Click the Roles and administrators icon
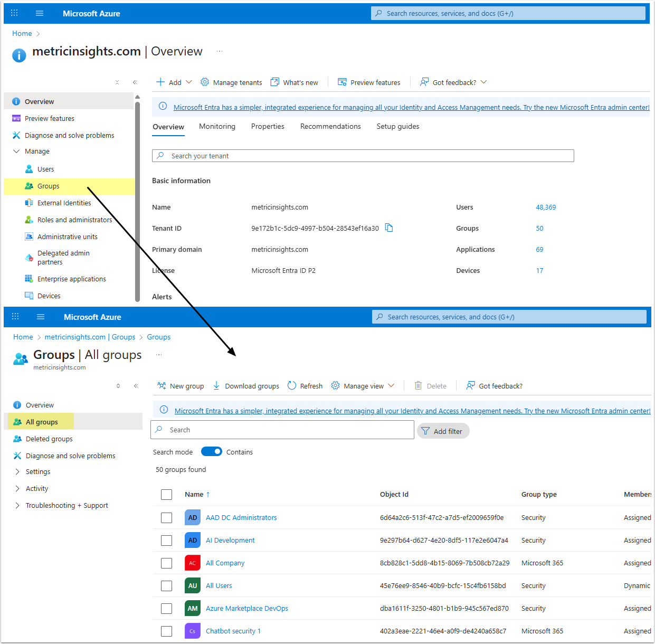This screenshot has width=655, height=644. pyautogui.click(x=29, y=220)
